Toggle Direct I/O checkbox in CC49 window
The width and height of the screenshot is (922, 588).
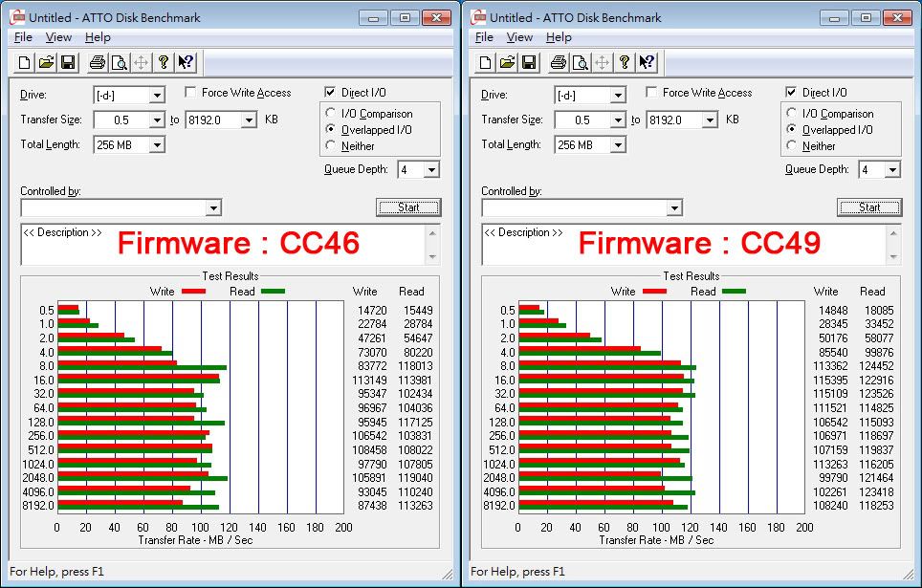point(791,93)
